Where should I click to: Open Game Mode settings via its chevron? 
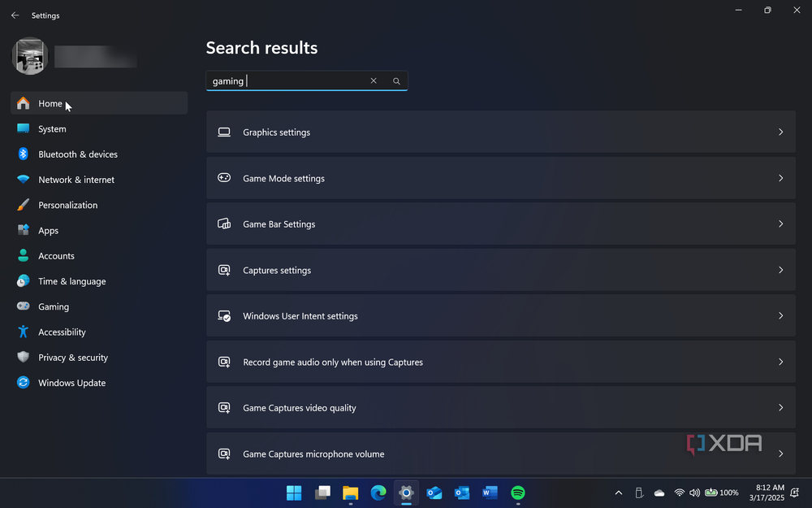(x=780, y=178)
